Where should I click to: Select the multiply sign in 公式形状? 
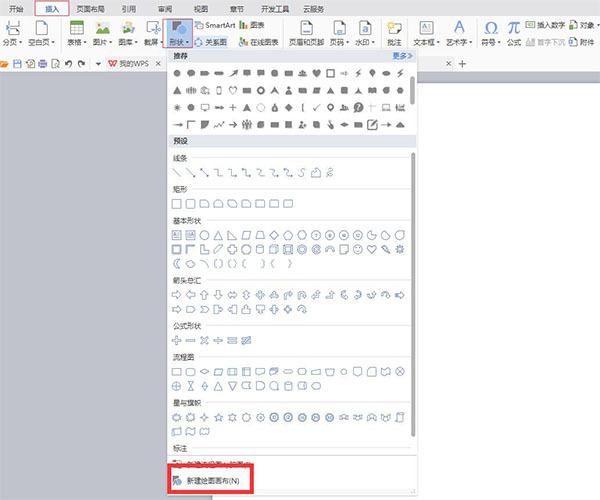[x=204, y=340]
